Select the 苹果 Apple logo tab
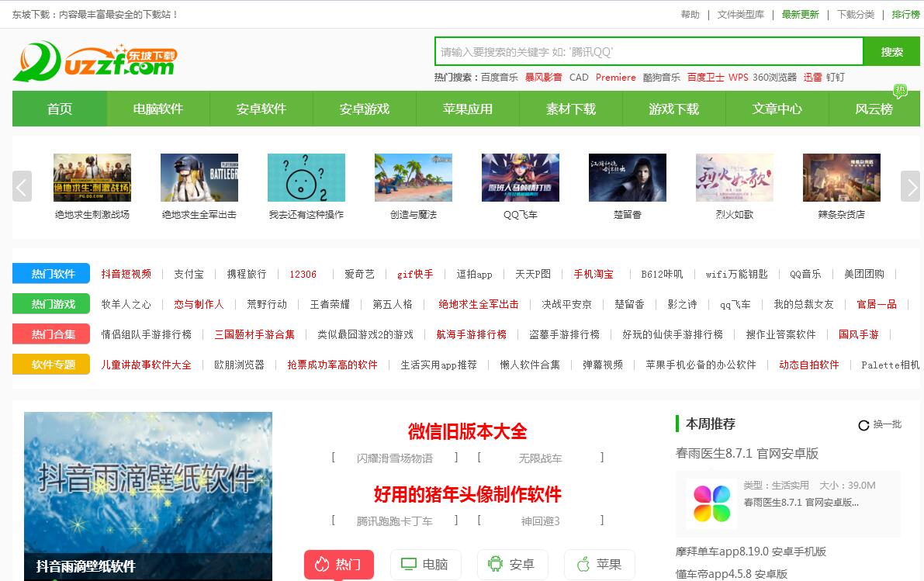This screenshot has width=924, height=581. point(599,564)
